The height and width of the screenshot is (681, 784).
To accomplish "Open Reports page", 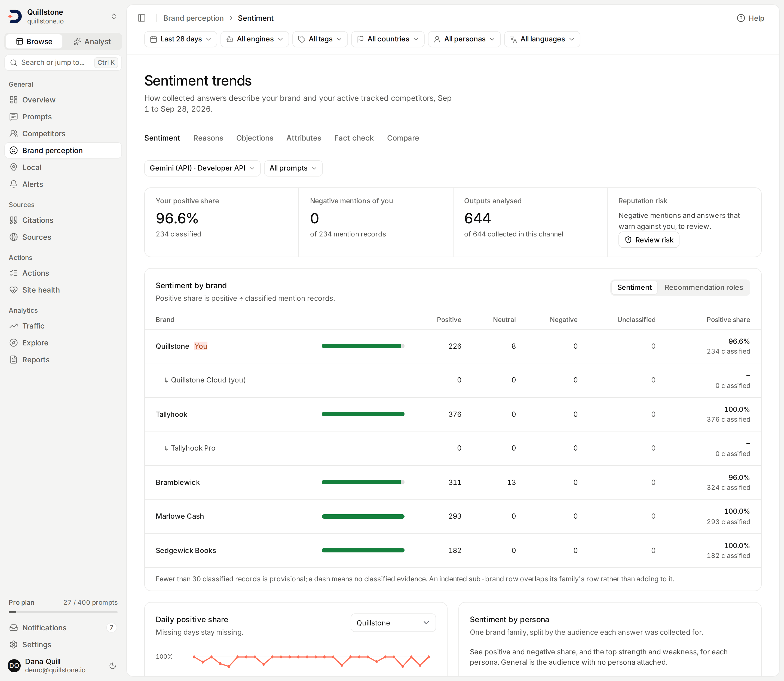I will tap(63, 360).
